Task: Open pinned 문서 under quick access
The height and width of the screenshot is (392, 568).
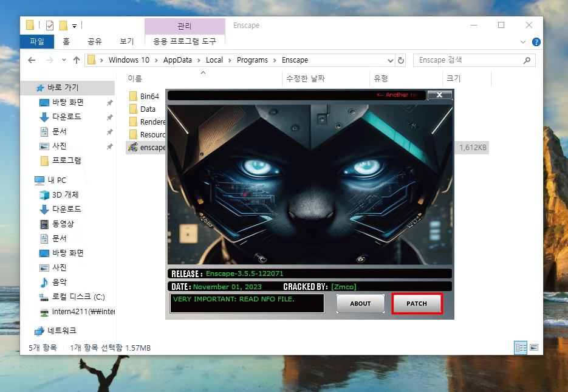Action: 59,131
